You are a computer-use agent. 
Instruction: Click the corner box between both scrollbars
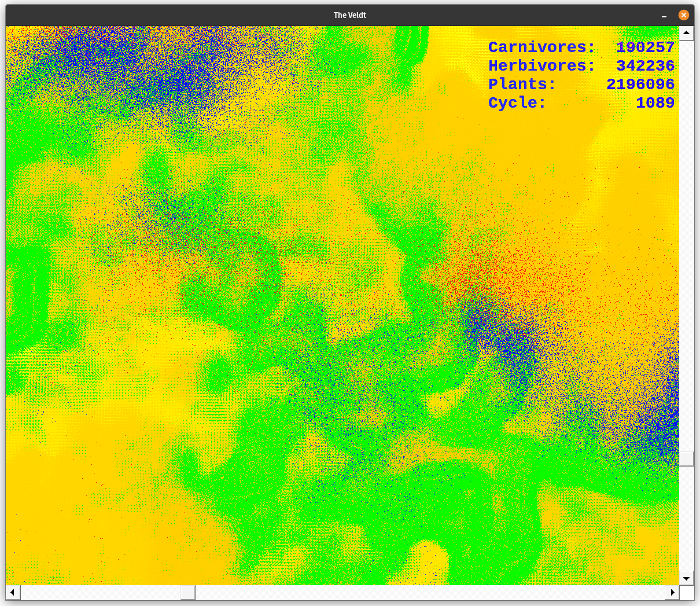pos(686,593)
